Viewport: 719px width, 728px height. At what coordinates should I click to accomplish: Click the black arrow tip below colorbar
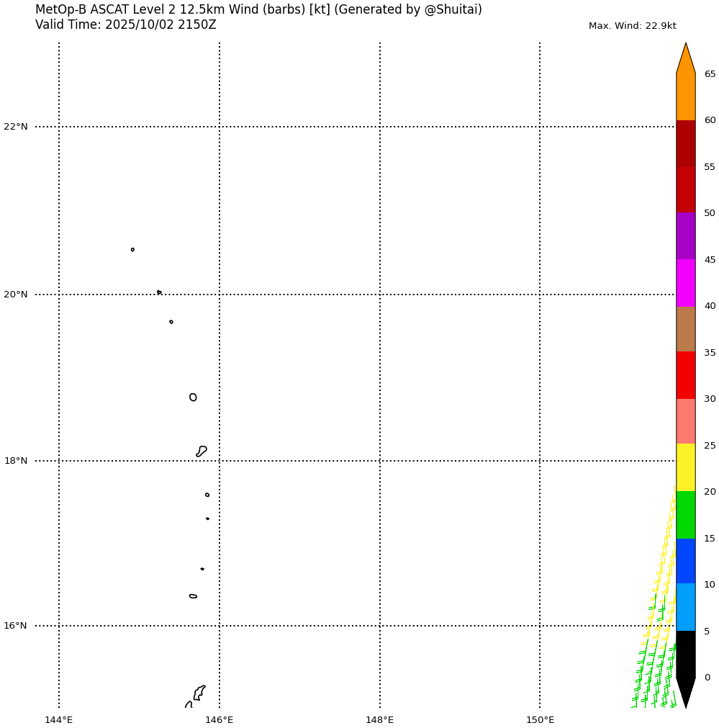686,691
